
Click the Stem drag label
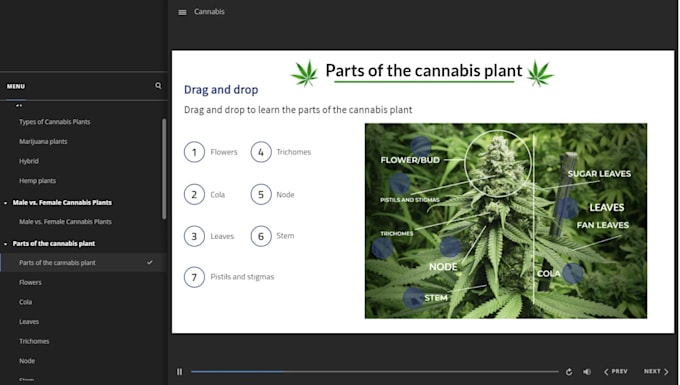point(285,236)
